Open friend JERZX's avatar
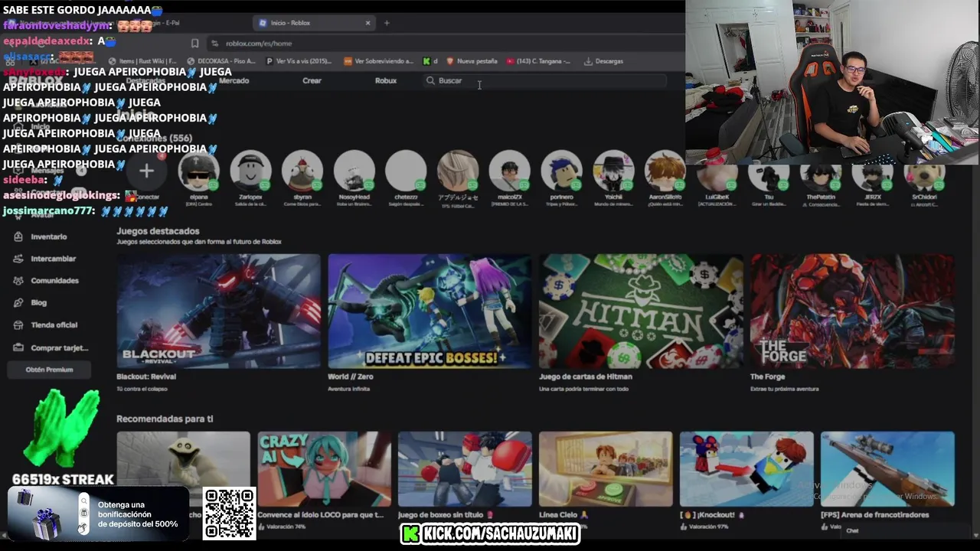This screenshot has height=551, width=980. coord(873,176)
